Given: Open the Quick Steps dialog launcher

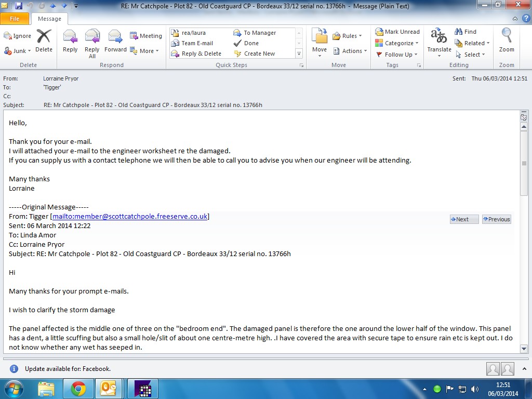Looking at the screenshot, I should click(x=301, y=65).
